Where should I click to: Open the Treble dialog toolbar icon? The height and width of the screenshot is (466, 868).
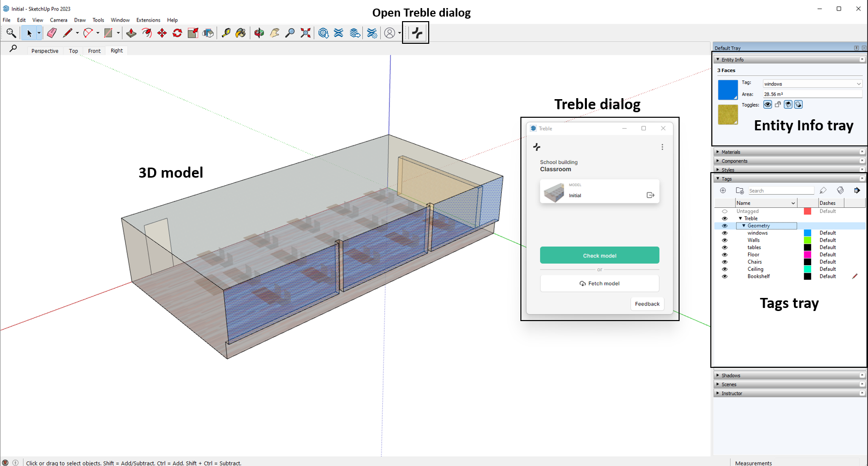[417, 33]
